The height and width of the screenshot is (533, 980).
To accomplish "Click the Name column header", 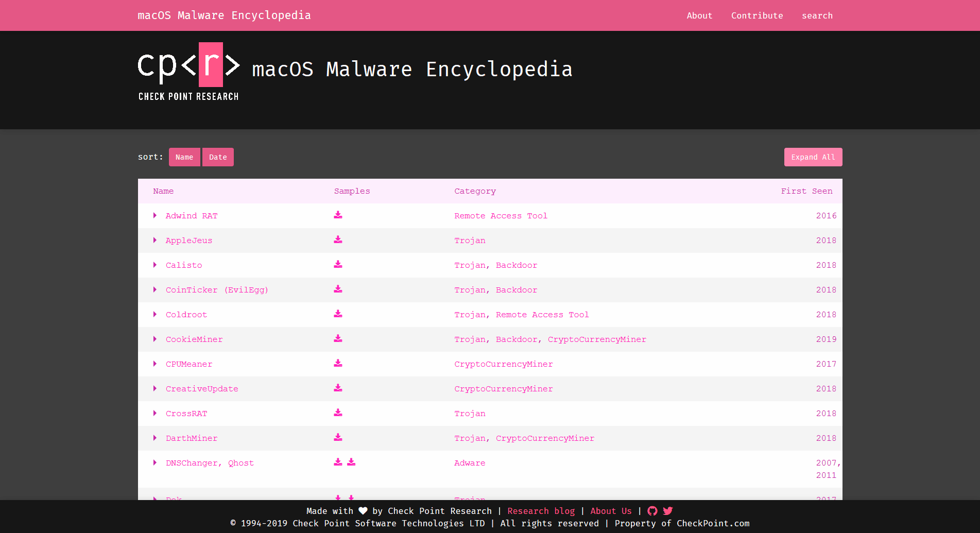I will click(x=163, y=191).
